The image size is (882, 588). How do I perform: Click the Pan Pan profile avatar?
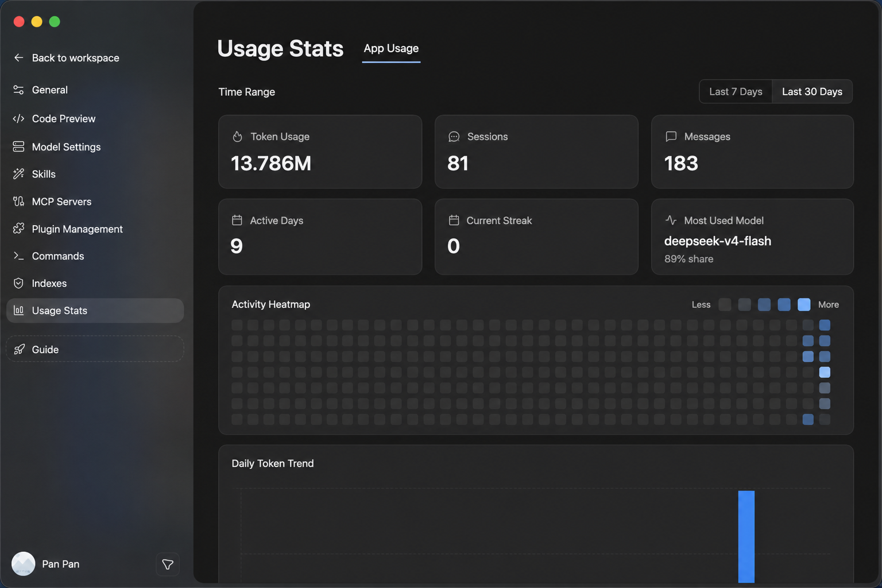pyautogui.click(x=24, y=564)
